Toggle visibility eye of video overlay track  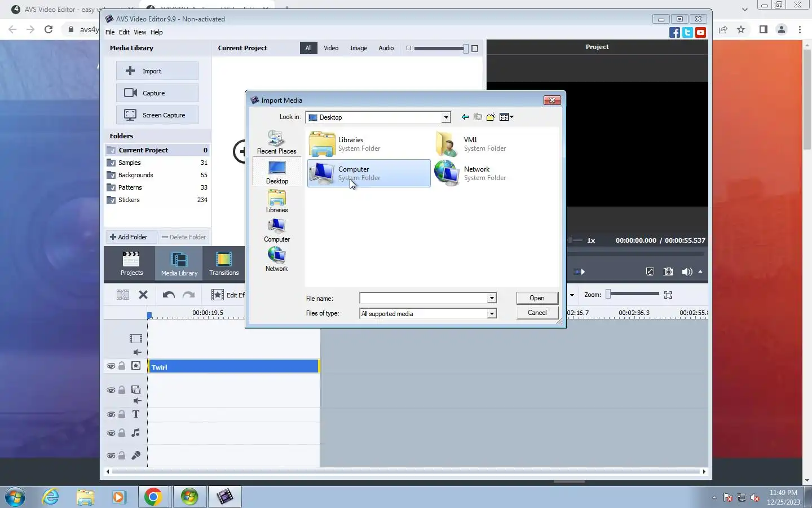111,391
